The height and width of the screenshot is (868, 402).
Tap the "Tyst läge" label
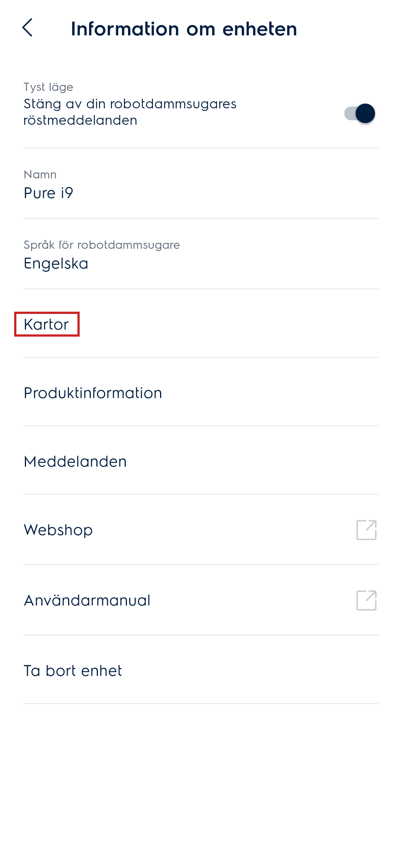[x=48, y=87]
